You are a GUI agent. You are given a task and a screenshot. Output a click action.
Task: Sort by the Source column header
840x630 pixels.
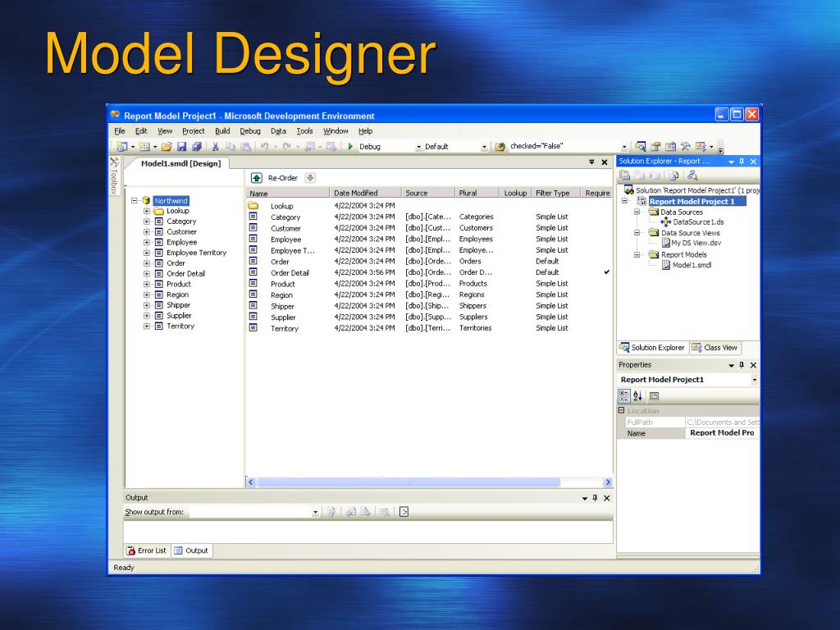tap(428, 193)
